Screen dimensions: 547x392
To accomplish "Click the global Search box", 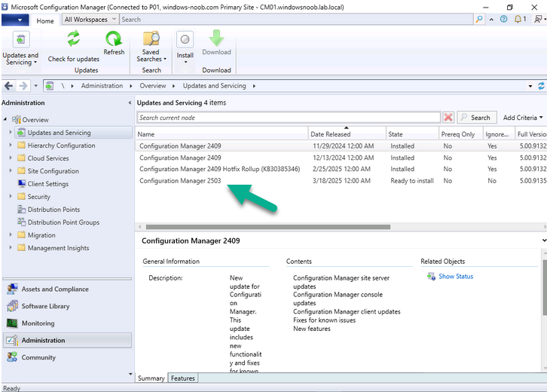I will pos(297,20).
